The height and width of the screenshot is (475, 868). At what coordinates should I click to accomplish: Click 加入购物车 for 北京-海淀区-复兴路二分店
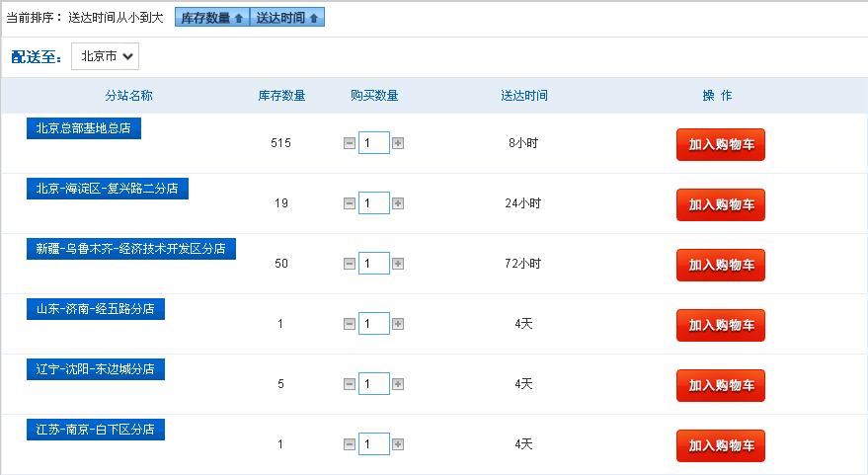pos(721,204)
